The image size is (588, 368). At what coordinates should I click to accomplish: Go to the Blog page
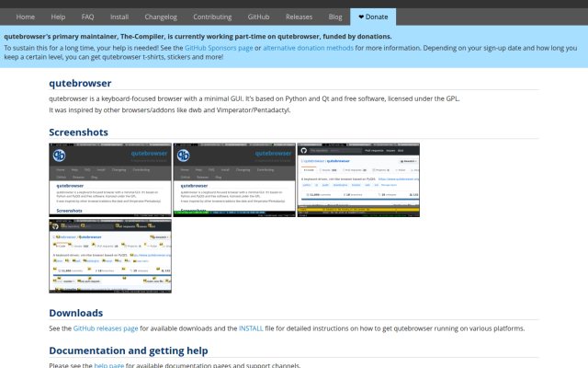click(335, 17)
